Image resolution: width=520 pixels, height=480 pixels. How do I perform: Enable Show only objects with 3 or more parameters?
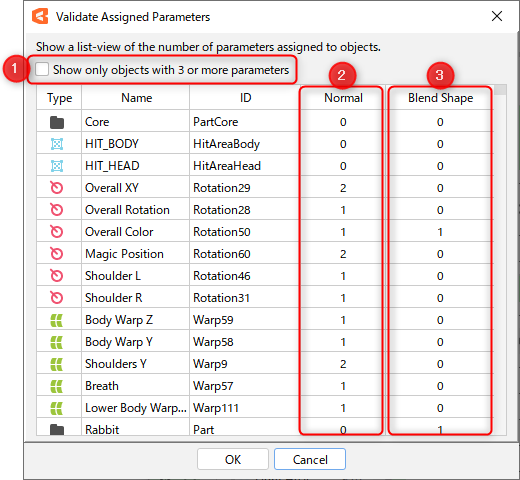pos(42,69)
